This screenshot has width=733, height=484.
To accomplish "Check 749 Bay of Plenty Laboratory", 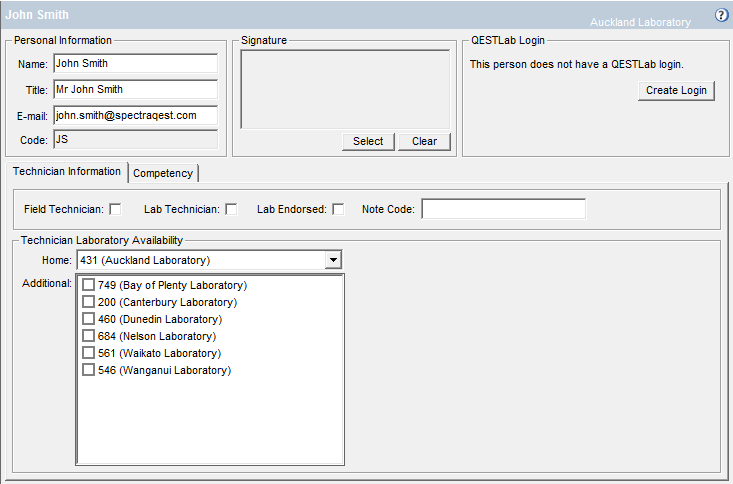I will (x=88, y=285).
